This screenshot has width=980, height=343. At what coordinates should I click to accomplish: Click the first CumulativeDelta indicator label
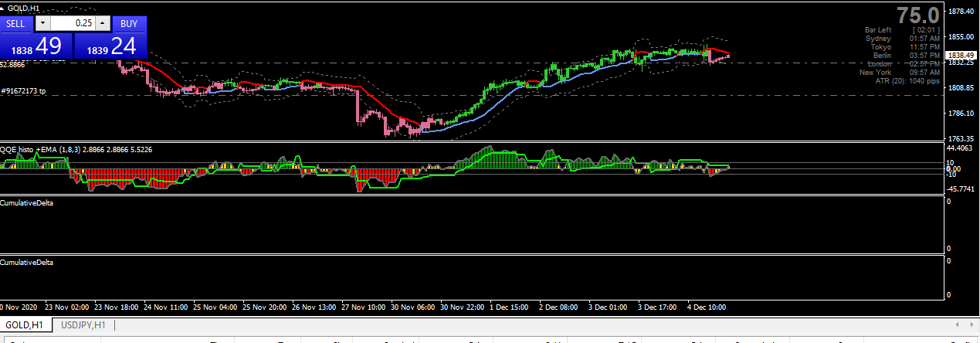click(x=26, y=202)
